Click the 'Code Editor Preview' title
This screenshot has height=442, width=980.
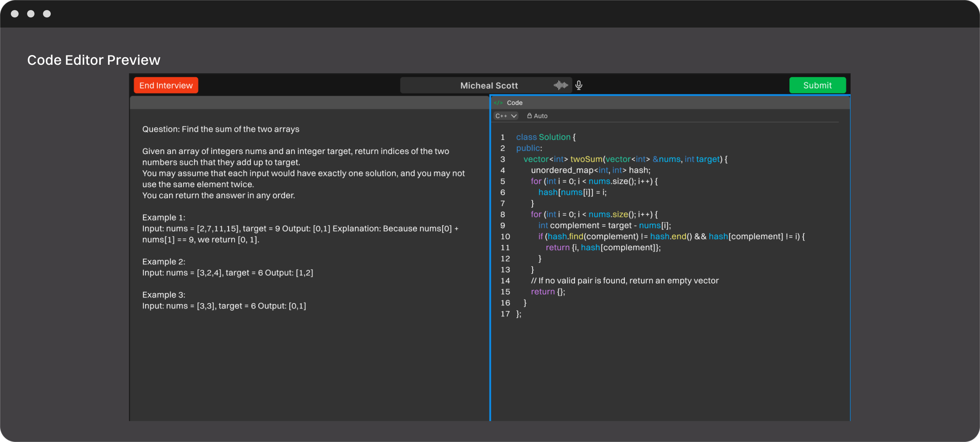(x=94, y=60)
